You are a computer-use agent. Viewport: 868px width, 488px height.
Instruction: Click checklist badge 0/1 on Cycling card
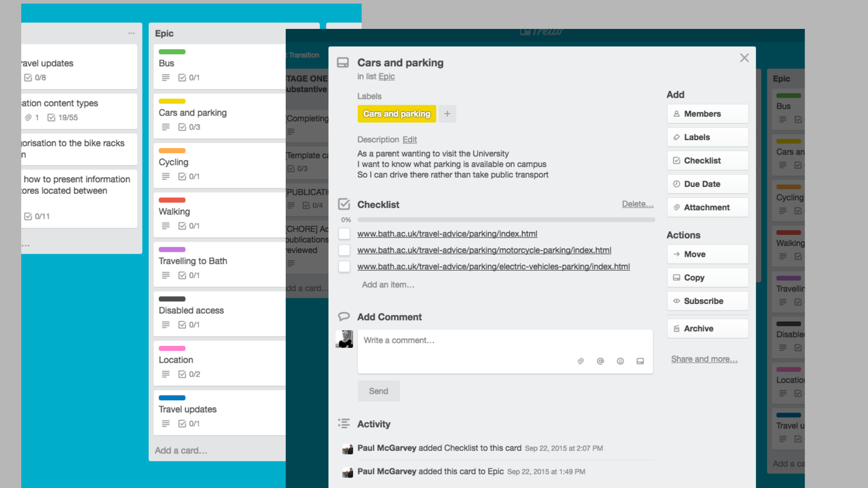(189, 177)
